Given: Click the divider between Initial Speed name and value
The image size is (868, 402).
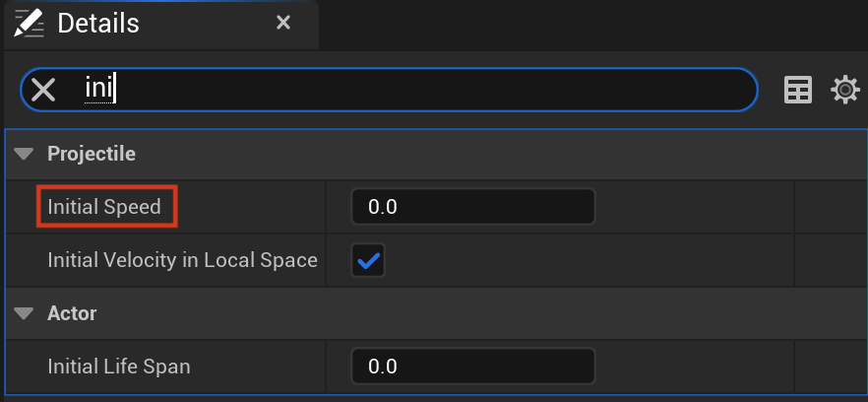Looking at the screenshot, I should [x=326, y=207].
